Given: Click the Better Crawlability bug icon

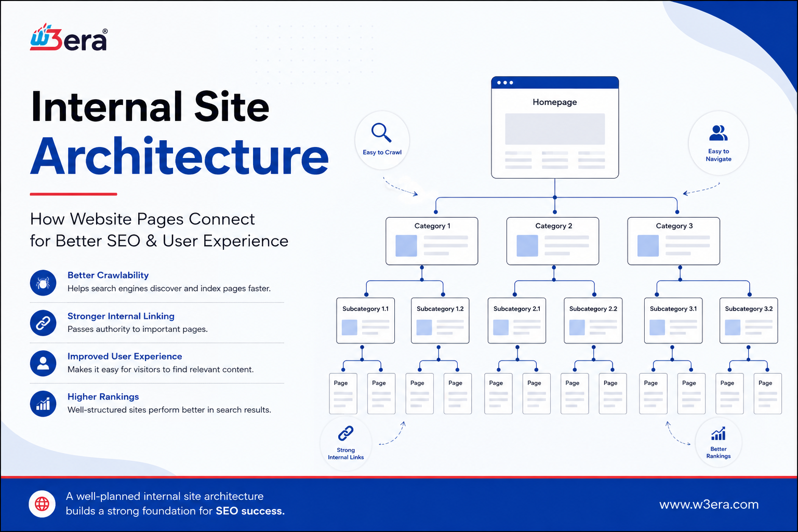Looking at the screenshot, I should point(43,283).
